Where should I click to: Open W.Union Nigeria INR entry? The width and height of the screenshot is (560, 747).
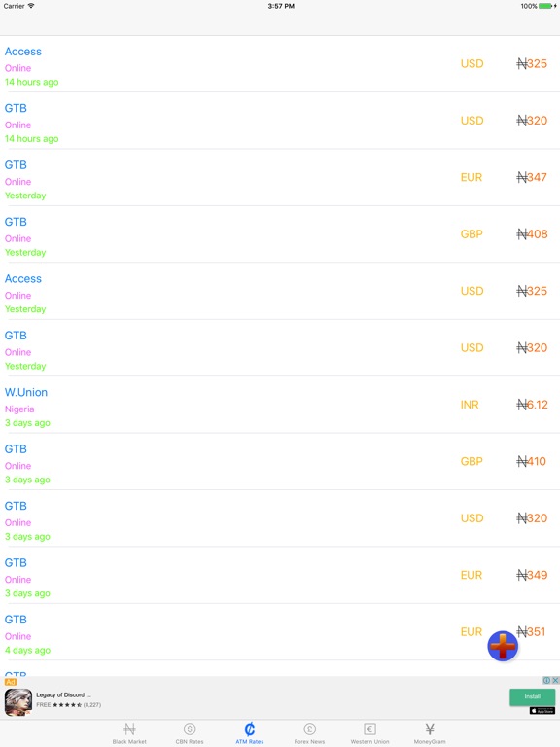tap(280, 405)
